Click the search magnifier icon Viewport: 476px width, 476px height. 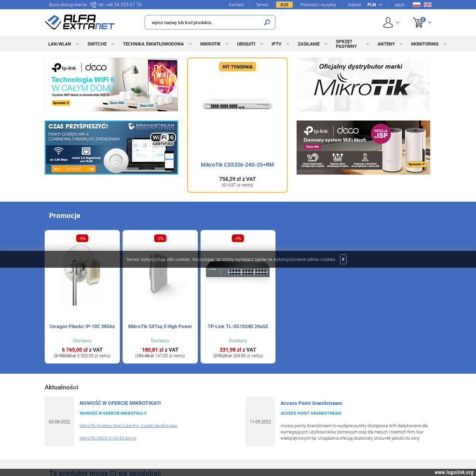(x=267, y=22)
